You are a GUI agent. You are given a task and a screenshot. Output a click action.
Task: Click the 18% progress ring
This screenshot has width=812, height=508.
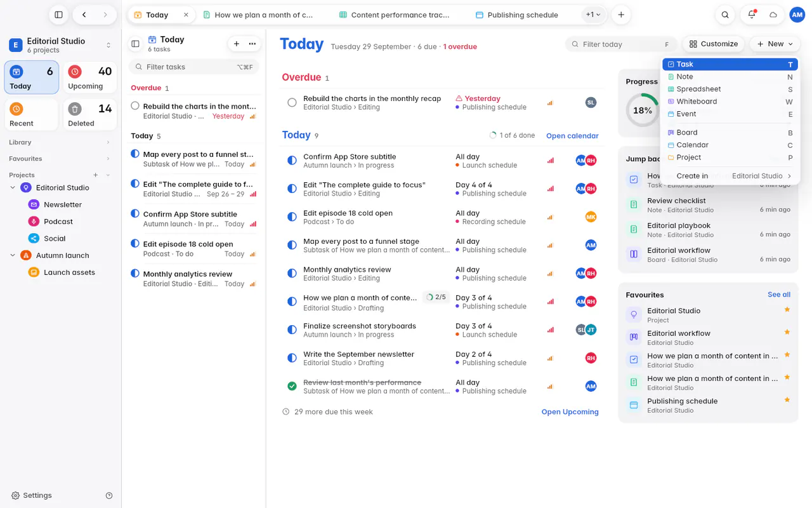(643, 110)
